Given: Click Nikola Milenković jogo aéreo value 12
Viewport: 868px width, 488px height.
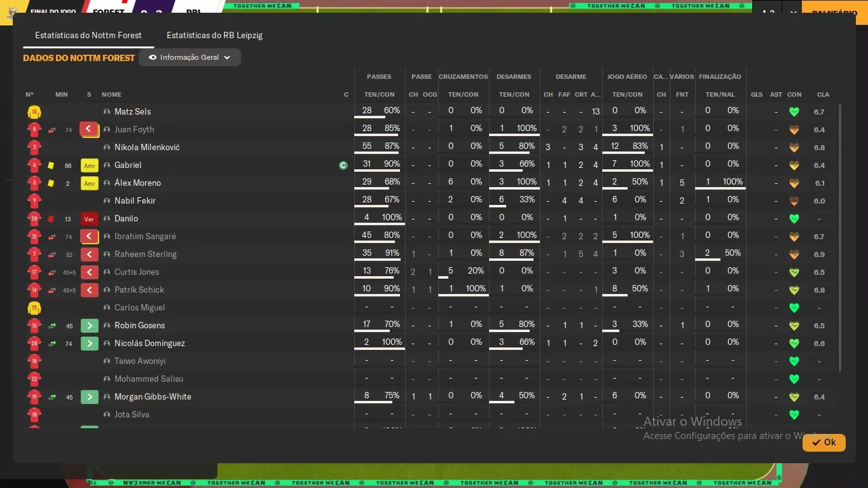Looking at the screenshot, I should tap(615, 146).
